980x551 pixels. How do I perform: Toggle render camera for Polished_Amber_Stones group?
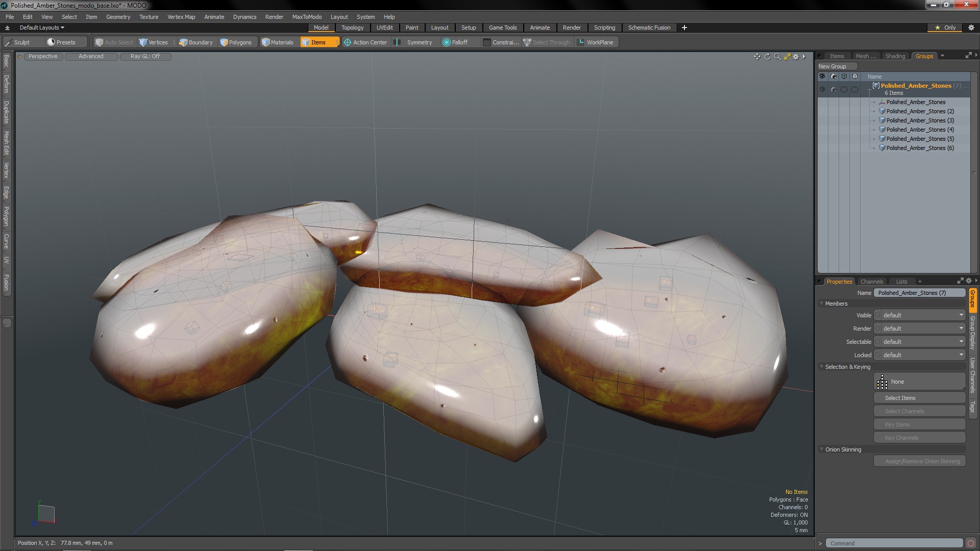(x=834, y=89)
